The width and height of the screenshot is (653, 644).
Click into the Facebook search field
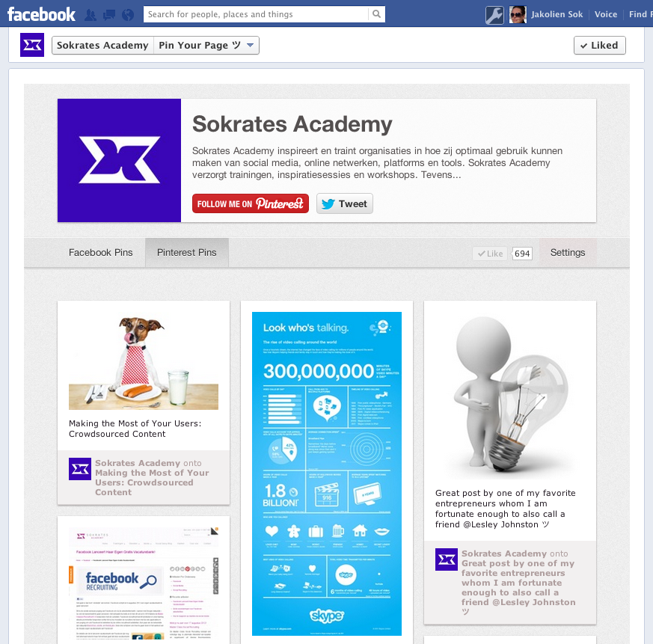coord(256,14)
